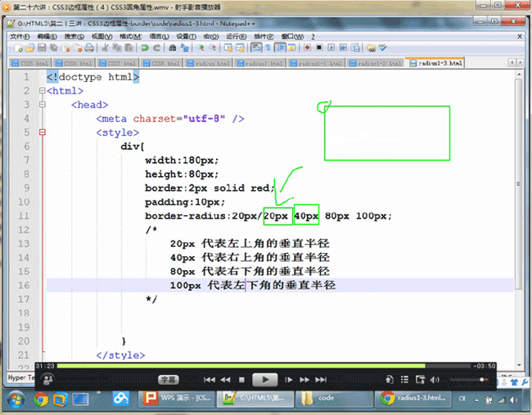This screenshot has height=415, width=532.
Task: Click the player Frame Step button
Action: click(288, 380)
